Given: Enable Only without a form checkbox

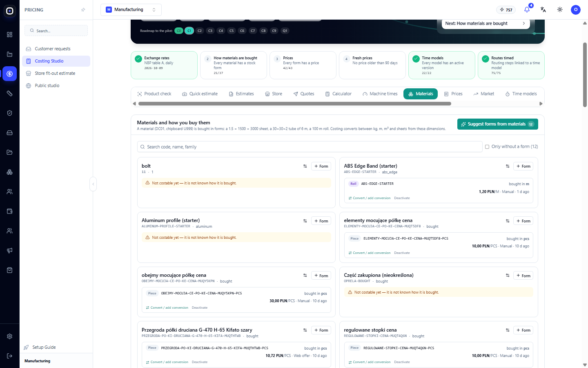Looking at the screenshot, I should 487,147.
